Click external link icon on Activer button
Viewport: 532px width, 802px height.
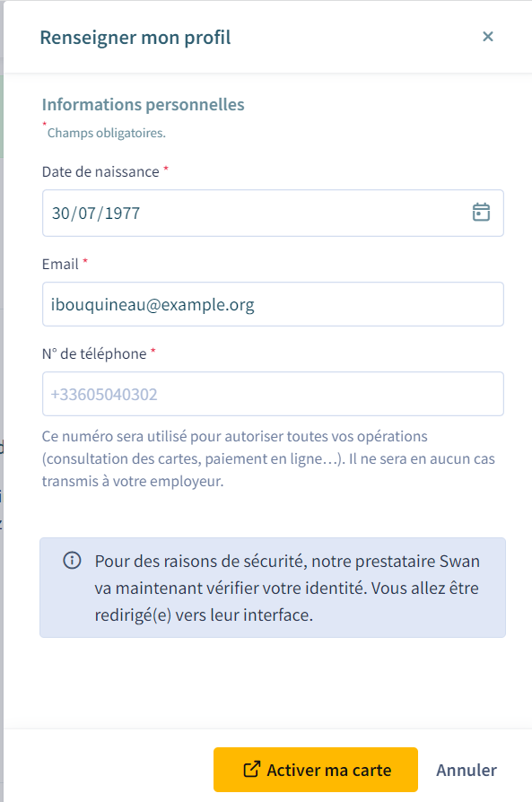pos(251,770)
